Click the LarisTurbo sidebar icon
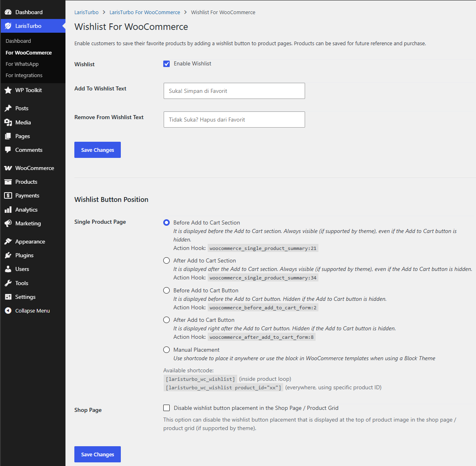This screenshot has height=466, width=476. [x=8, y=26]
